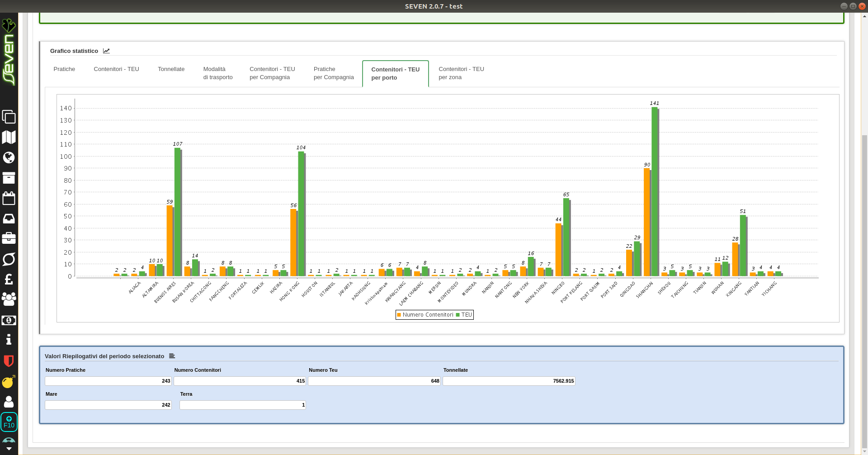Maximize the SEVEN 2.0.7 window

tap(853, 6)
